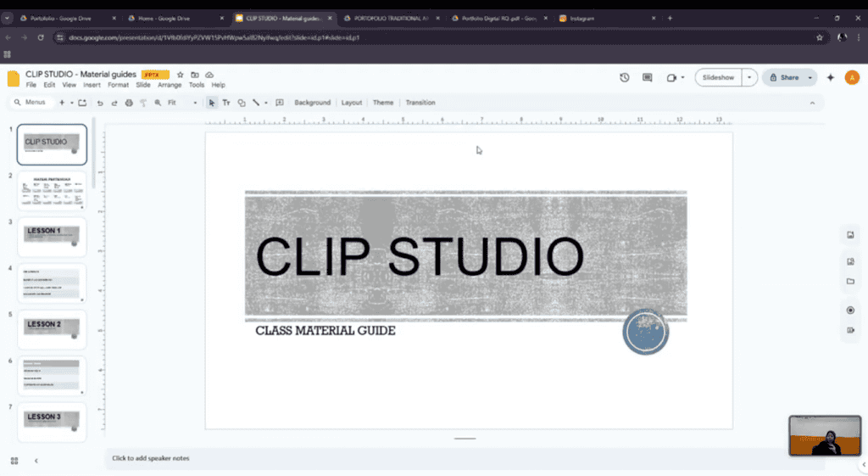Open the Share options dropdown arrow

click(x=810, y=77)
